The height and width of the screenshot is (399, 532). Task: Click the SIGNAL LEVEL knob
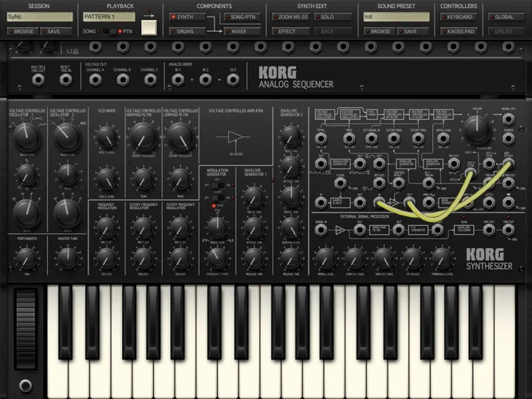[x=325, y=258]
